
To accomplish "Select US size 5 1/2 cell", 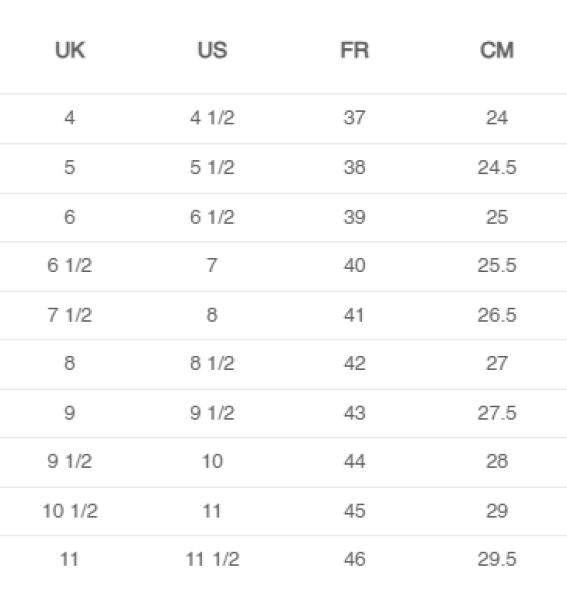I will (x=212, y=167).
